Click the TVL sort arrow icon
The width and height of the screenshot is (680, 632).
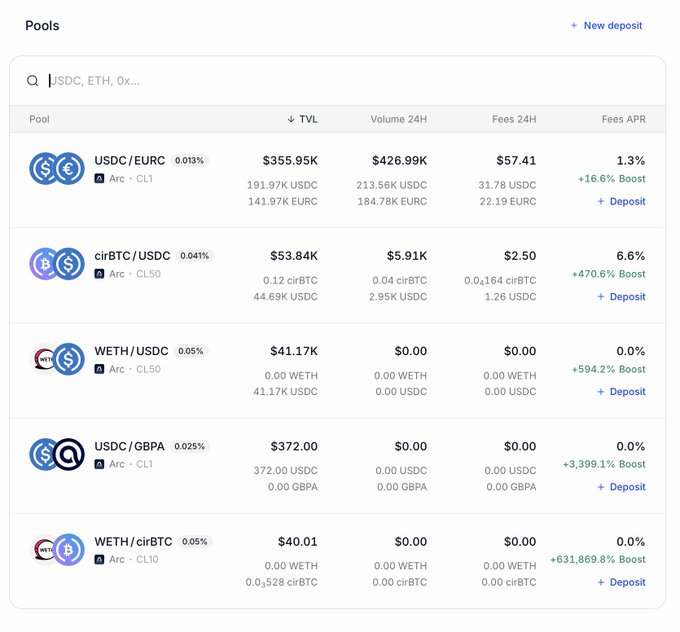291,119
